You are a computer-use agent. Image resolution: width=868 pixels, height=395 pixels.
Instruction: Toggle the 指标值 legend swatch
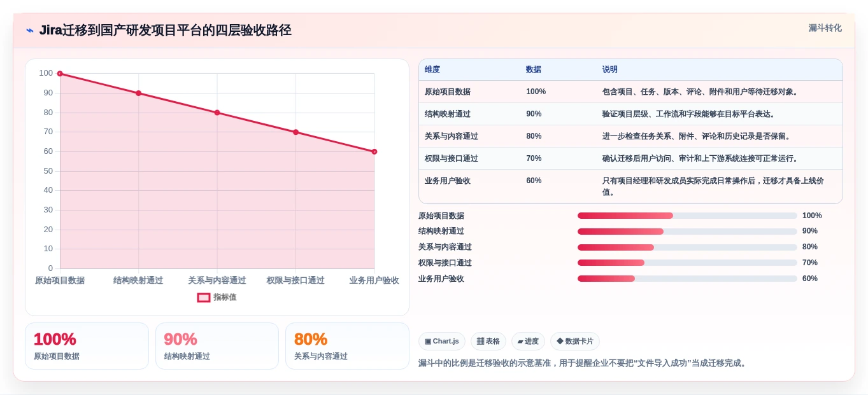(x=204, y=297)
